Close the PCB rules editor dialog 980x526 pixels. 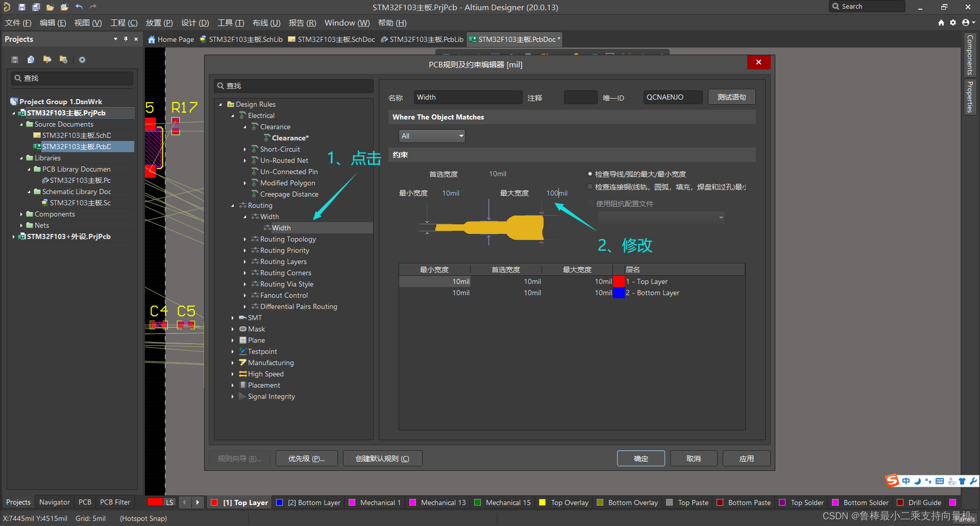click(758, 62)
